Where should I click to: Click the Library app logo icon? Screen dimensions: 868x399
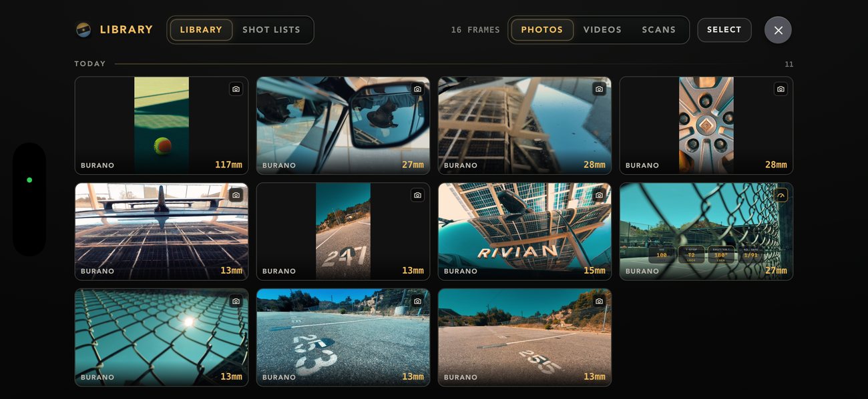pos(83,30)
